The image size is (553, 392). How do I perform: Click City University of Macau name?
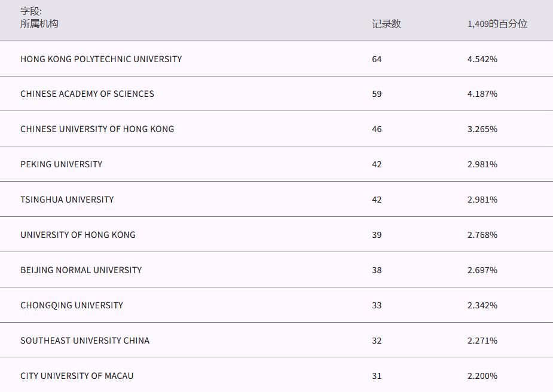[77, 376]
